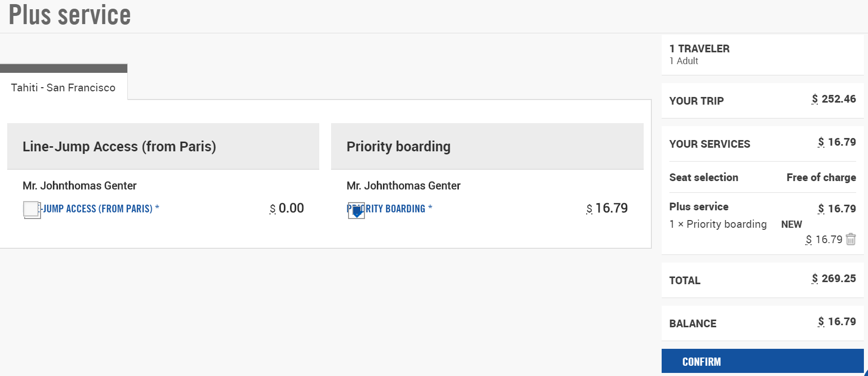Viewport: 868px width, 376px height.
Task: Uncheck the Priority Boarding checkbox
Action: tap(356, 210)
